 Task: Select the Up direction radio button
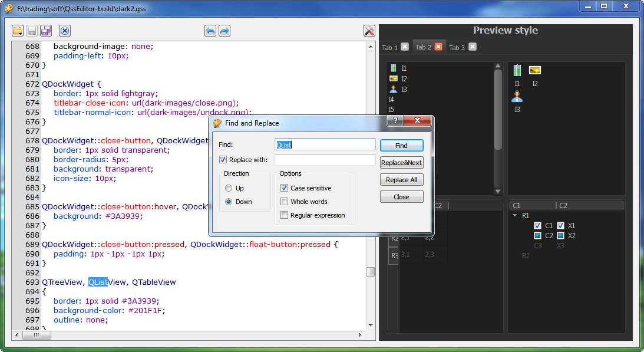coord(229,188)
